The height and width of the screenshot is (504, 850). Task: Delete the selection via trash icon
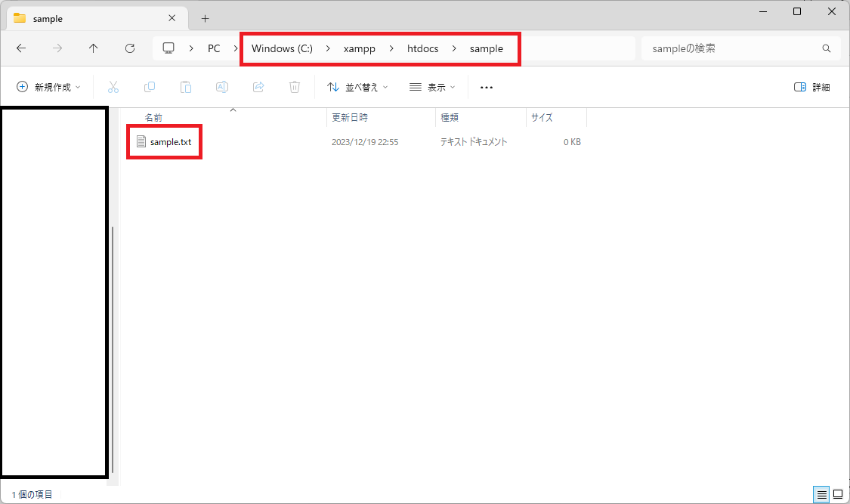[294, 87]
